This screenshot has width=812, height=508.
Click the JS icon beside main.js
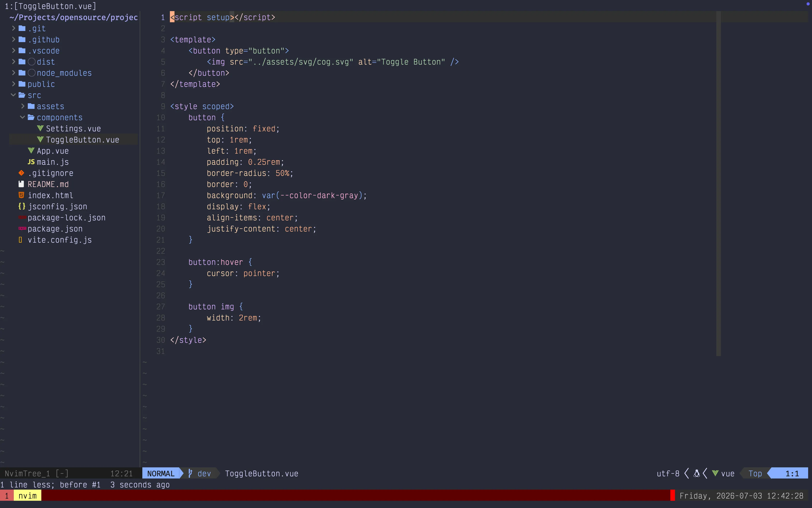[x=31, y=162]
